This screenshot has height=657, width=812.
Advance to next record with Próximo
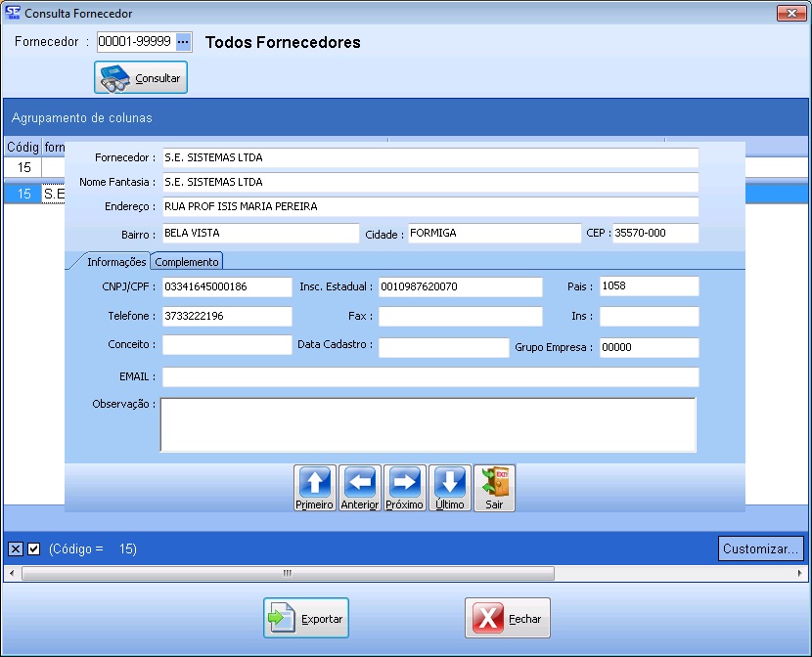pos(404,488)
